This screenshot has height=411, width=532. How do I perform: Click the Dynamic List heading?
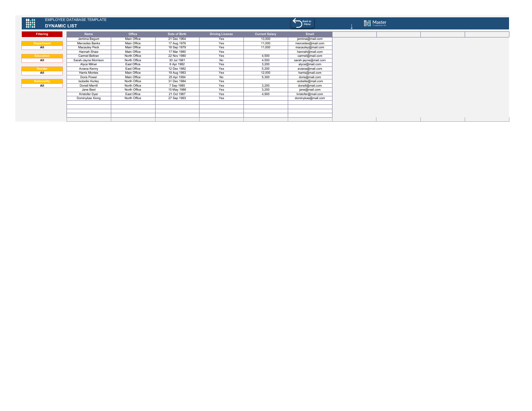(x=61, y=26)
